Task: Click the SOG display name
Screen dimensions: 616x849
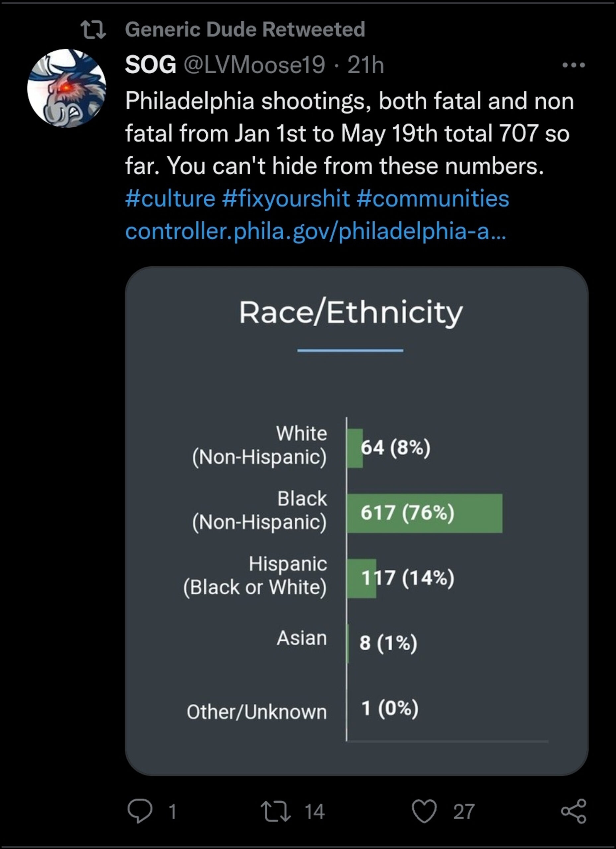Action: pos(151,65)
